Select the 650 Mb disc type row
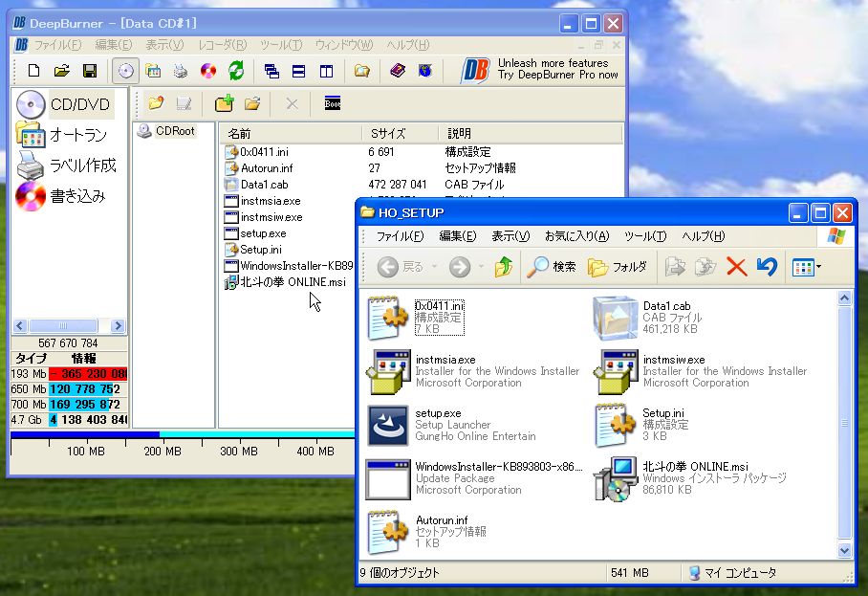Screen dimensions: 868x596 [x=69, y=389]
